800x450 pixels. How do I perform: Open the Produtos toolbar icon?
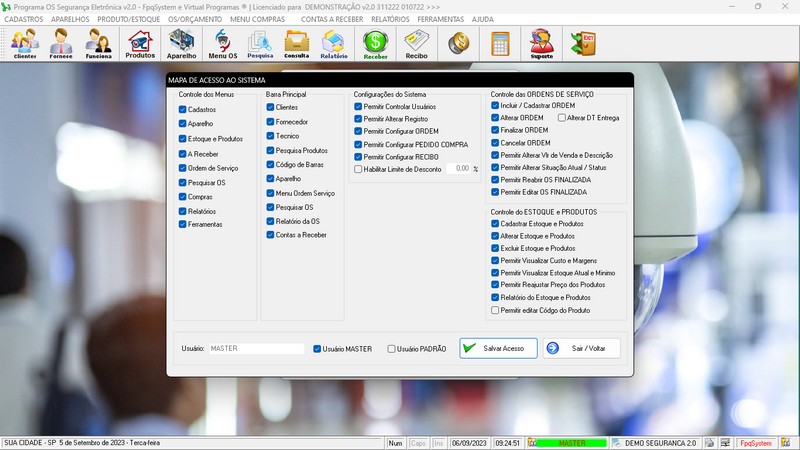140,44
